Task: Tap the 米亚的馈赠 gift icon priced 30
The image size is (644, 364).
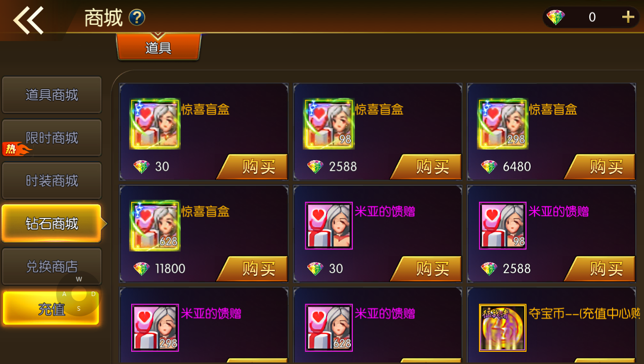Action: (x=329, y=226)
